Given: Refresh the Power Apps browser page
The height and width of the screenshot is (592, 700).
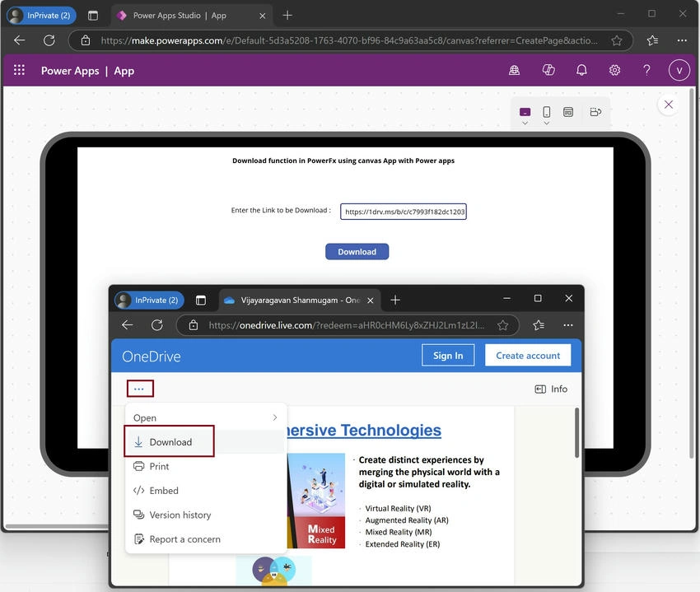Looking at the screenshot, I should point(49,40).
